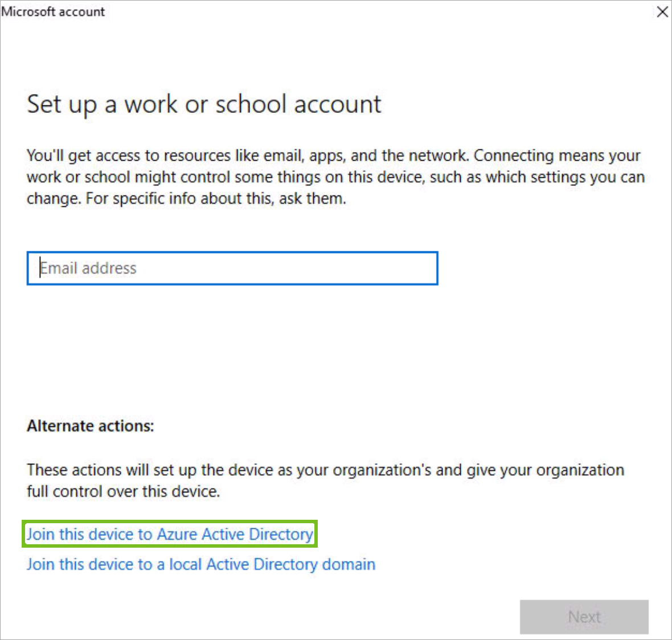Close the Microsoft account dialog

[662, 11]
